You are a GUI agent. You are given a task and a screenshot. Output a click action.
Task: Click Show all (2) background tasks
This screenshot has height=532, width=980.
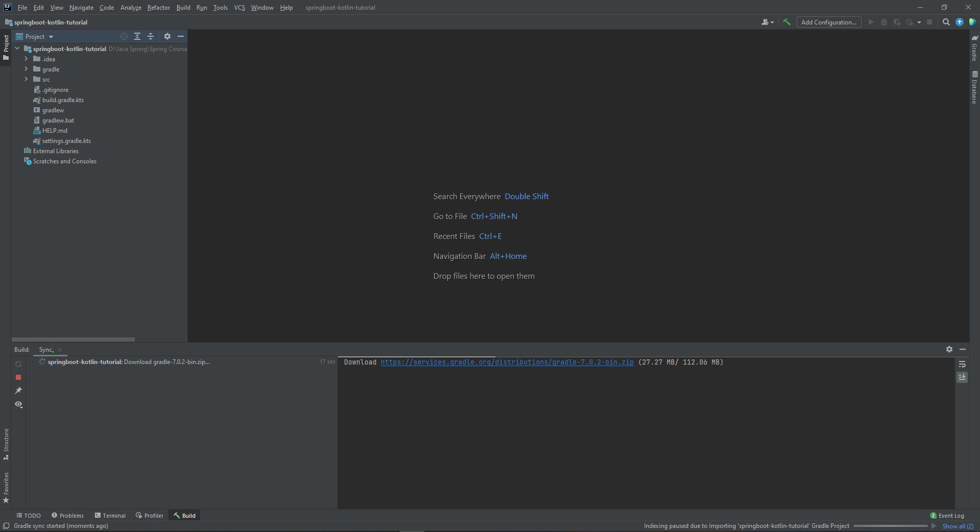point(958,526)
